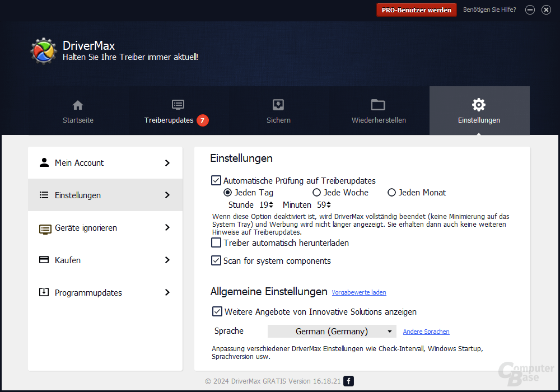
Task: Click the DriverMax gear logo icon
Action: pos(44,51)
